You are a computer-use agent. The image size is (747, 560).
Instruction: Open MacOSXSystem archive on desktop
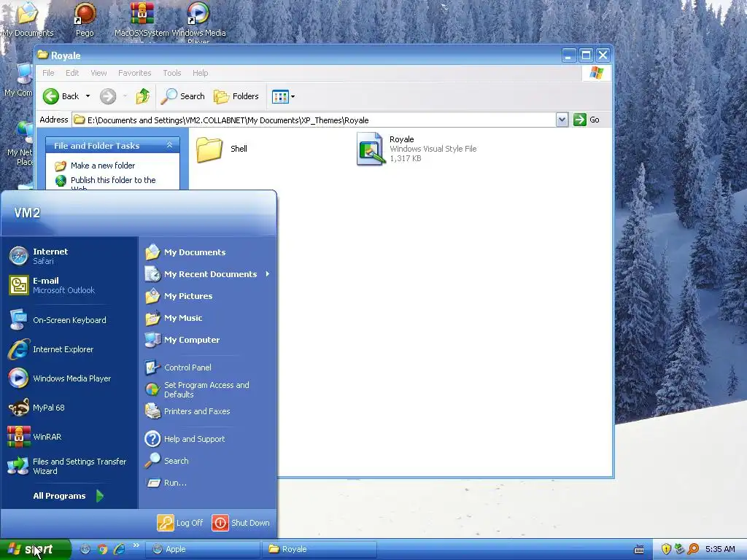(x=142, y=20)
